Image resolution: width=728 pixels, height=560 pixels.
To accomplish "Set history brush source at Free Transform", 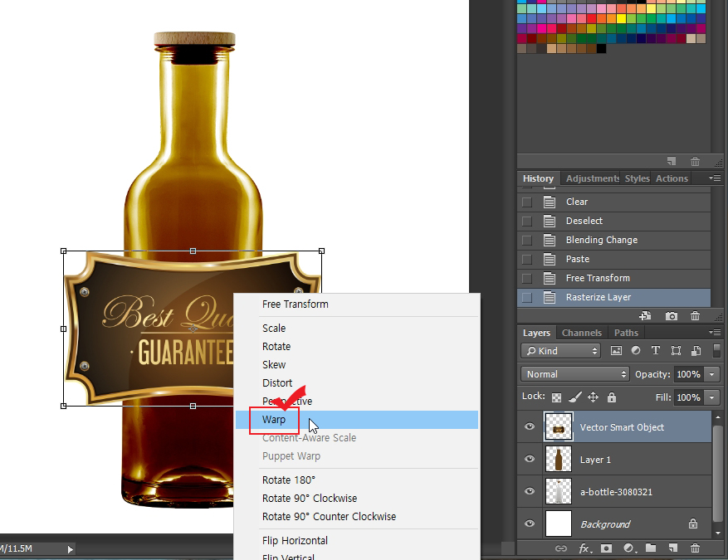I will click(527, 278).
